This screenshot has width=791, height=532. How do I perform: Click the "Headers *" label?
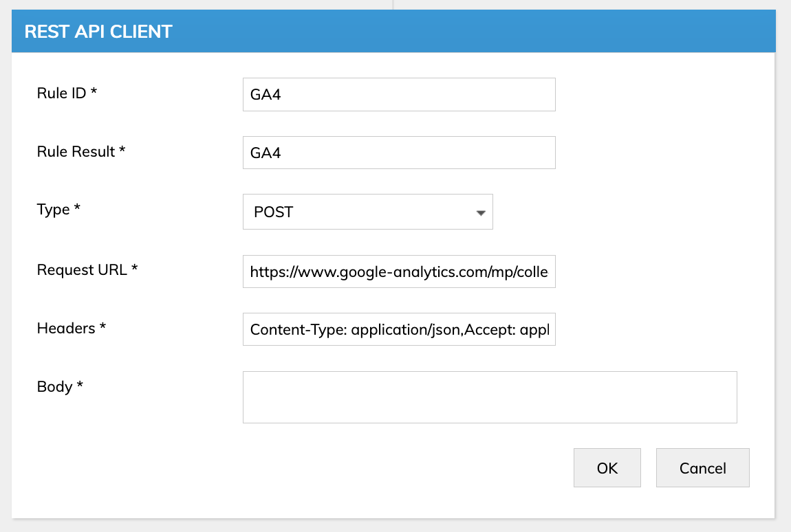coord(71,329)
